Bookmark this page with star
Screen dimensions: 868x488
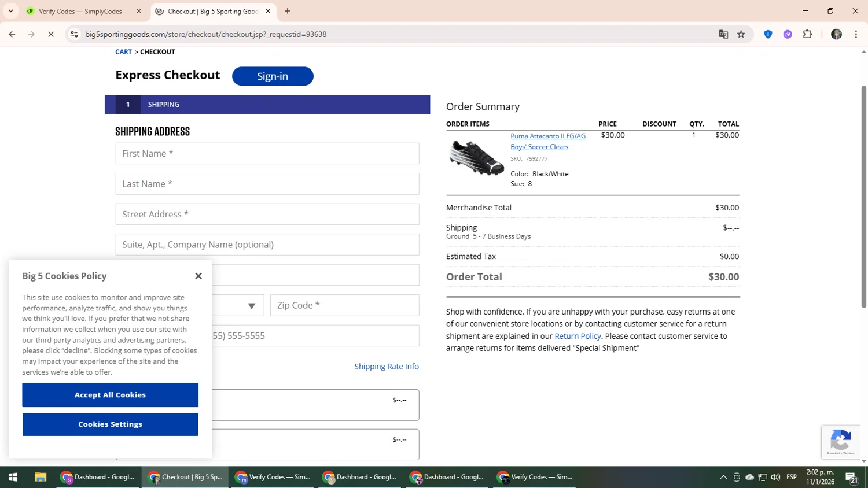(x=741, y=34)
